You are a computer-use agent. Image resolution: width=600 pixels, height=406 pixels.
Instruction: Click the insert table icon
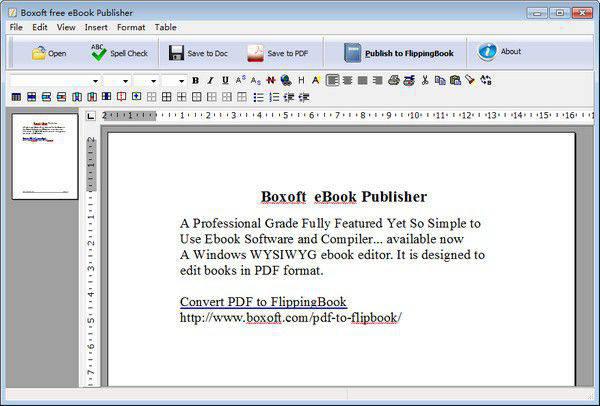(16, 97)
